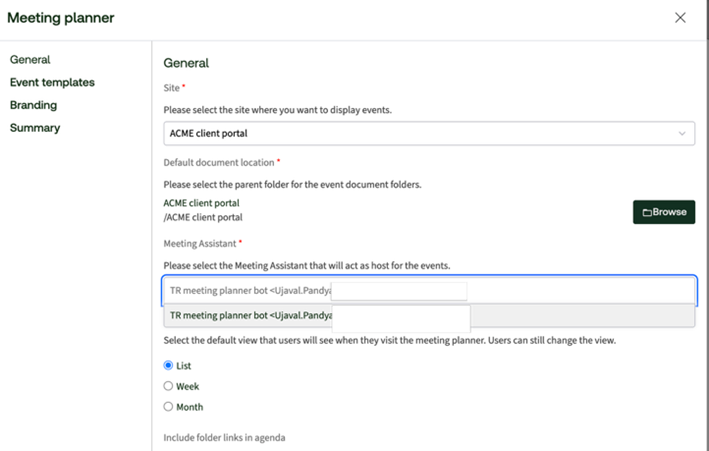Click the /ACME client portal path text
Screen dimensions: 709x451
(x=203, y=217)
